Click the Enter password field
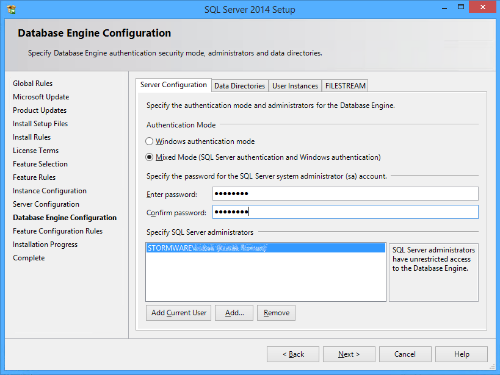 pyautogui.click(x=345, y=194)
